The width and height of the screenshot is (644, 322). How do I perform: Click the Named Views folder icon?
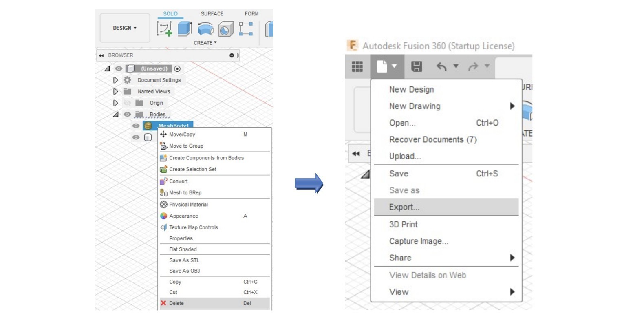pyautogui.click(x=128, y=91)
